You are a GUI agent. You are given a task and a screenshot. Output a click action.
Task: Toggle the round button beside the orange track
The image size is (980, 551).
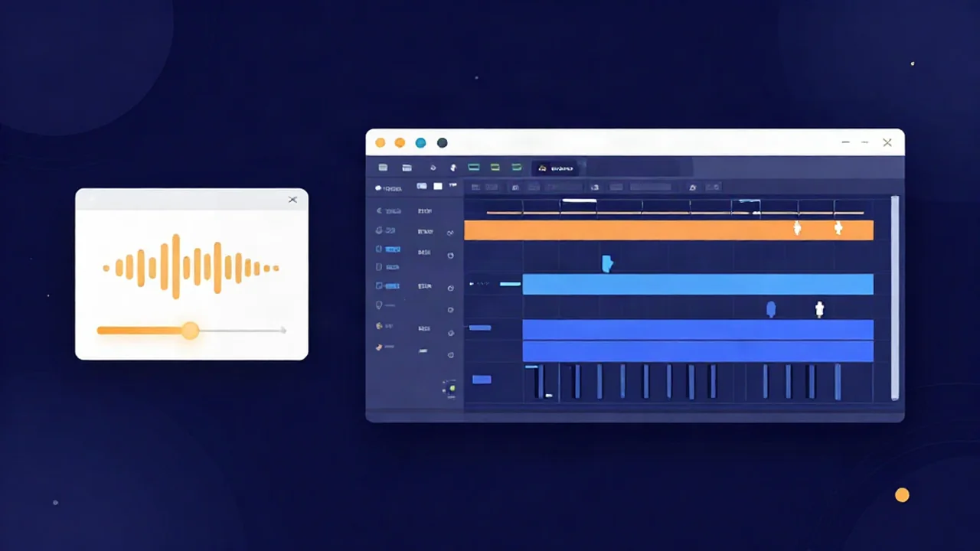(x=450, y=232)
